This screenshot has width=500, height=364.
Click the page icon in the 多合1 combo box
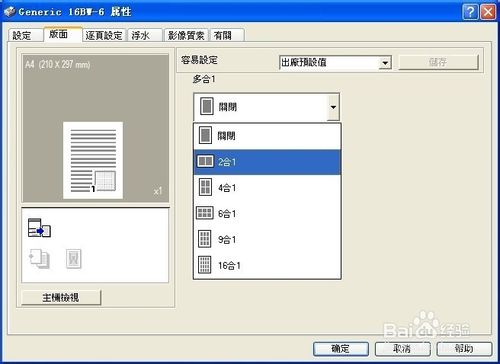point(207,106)
